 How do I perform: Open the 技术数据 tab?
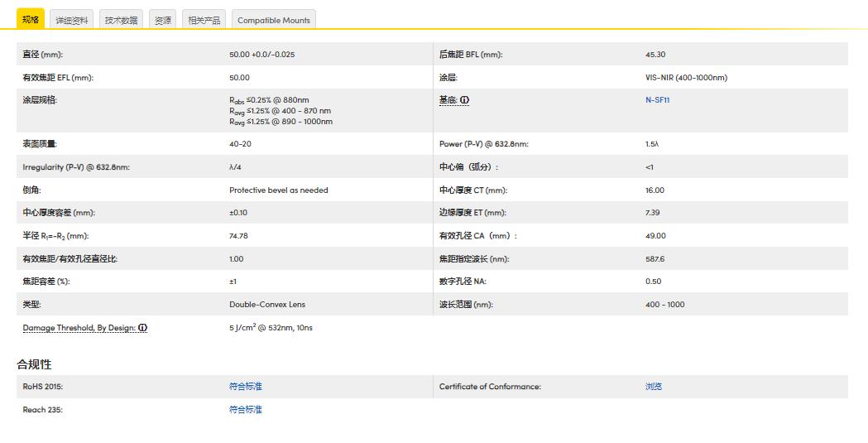coord(121,20)
